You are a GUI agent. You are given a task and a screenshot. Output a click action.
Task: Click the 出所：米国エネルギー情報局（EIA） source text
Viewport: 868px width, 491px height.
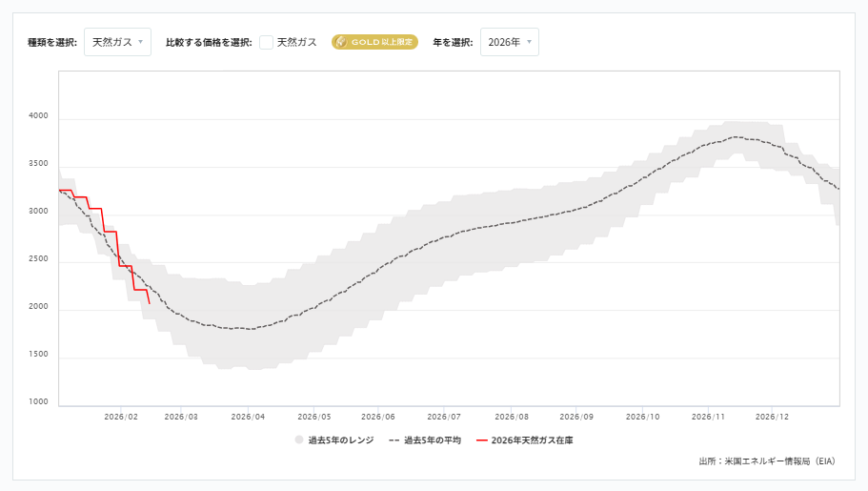767,461
